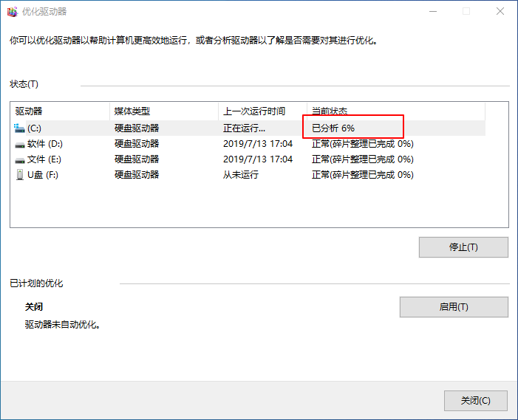This screenshot has width=518, height=420.
Task: Select the 已分析 6% status cell
Action: [x=333, y=128]
